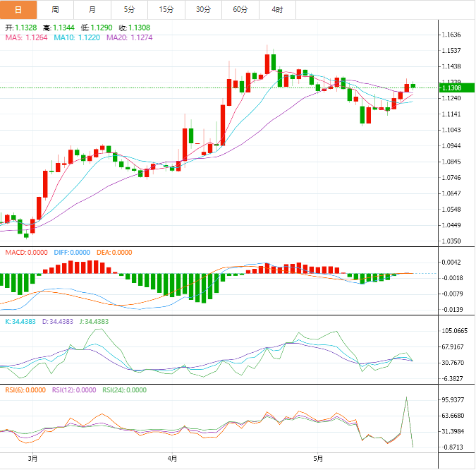Click the RSI(24): 0.0000 label
Image resolution: width=476 pixels, height=470 pixels.
124,390
